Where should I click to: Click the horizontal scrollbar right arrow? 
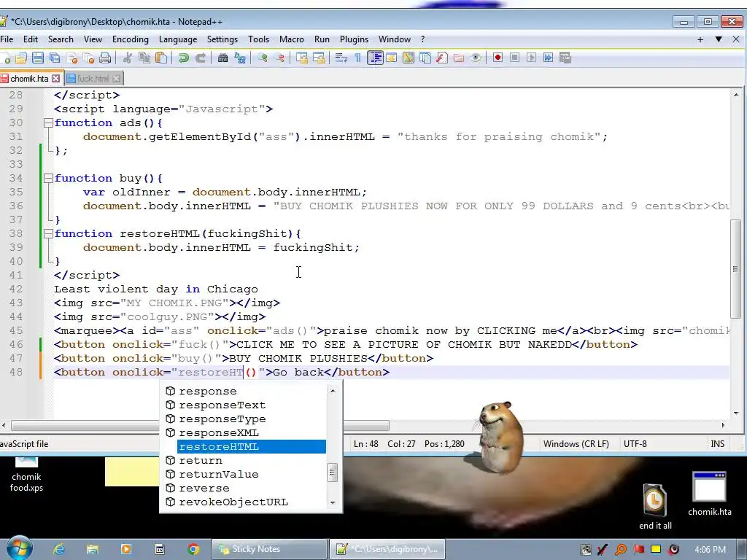723,425
